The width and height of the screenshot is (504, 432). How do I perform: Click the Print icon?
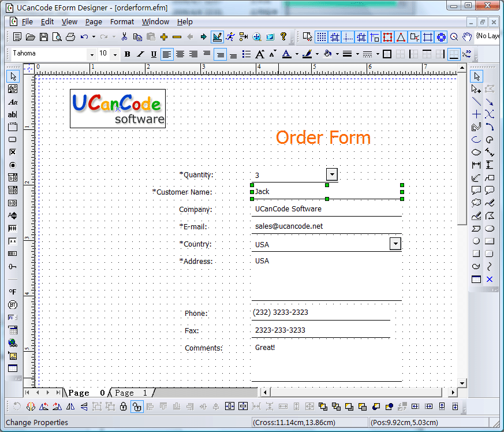(x=70, y=37)
